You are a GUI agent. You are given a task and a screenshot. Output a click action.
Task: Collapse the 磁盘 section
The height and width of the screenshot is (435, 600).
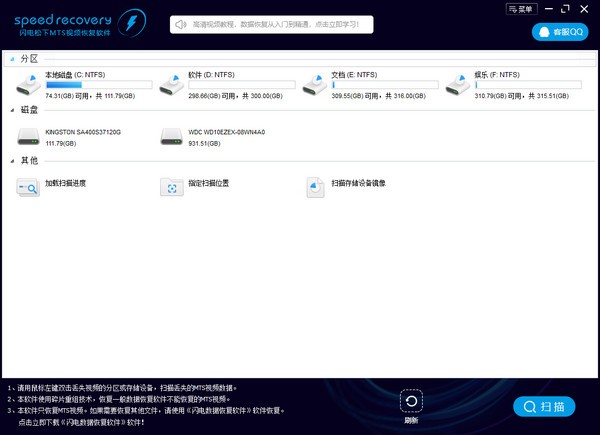click(x=12, y=110)
